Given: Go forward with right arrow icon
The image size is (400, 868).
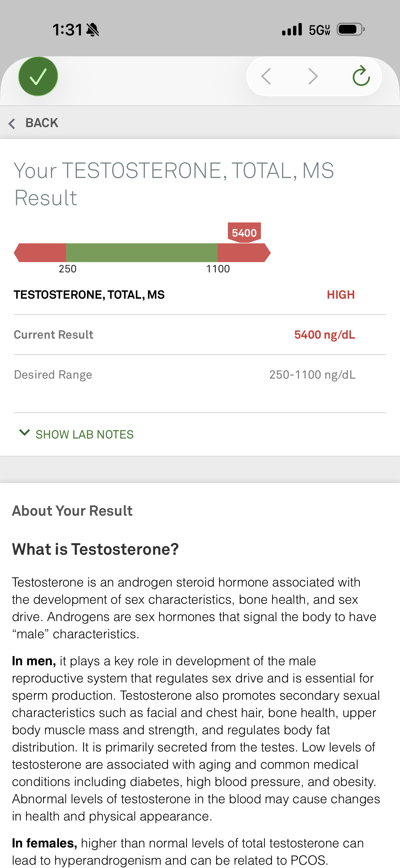Looking at the screenshot, I should point(313,76).
